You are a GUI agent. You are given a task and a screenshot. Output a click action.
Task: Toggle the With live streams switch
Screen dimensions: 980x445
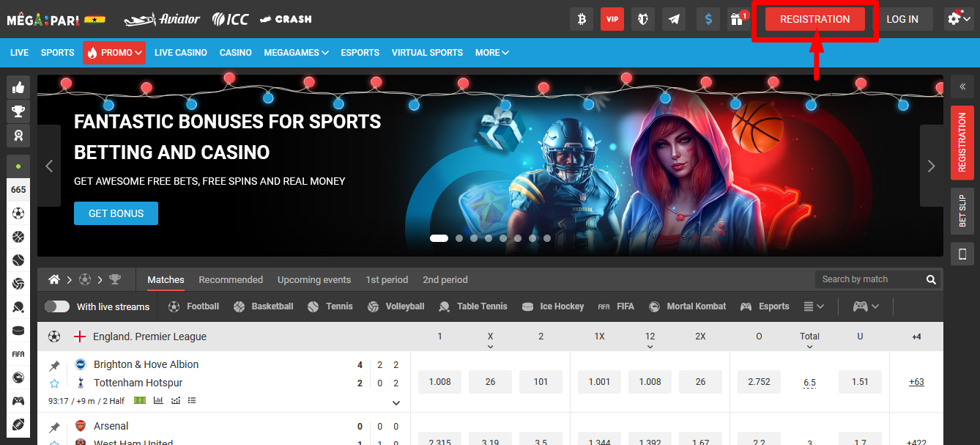57,306
